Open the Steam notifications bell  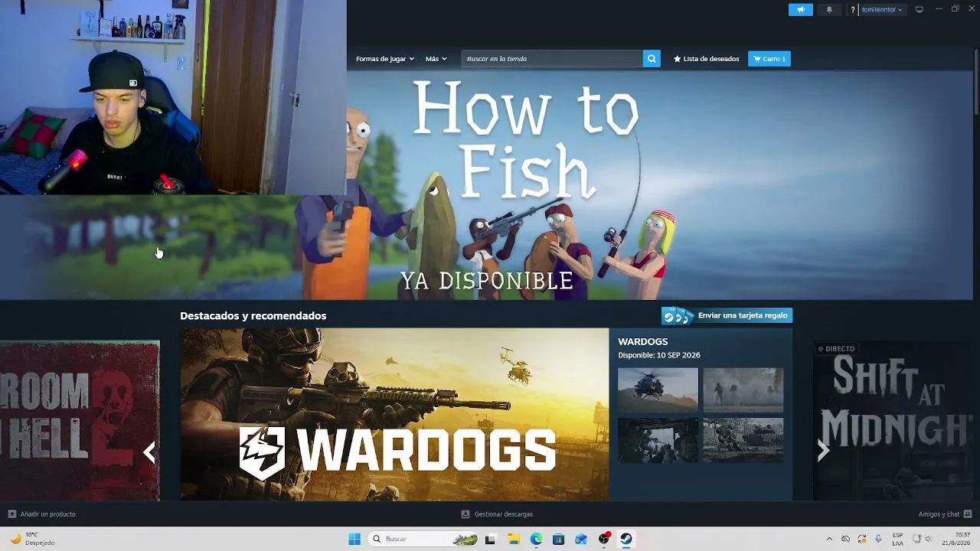click(x=829, y=10)
